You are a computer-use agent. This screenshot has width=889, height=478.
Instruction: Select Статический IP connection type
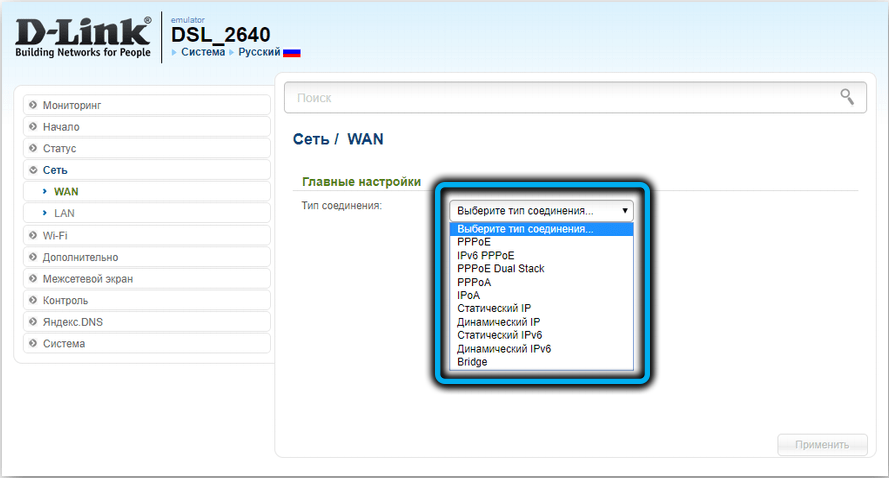point(495,309)
